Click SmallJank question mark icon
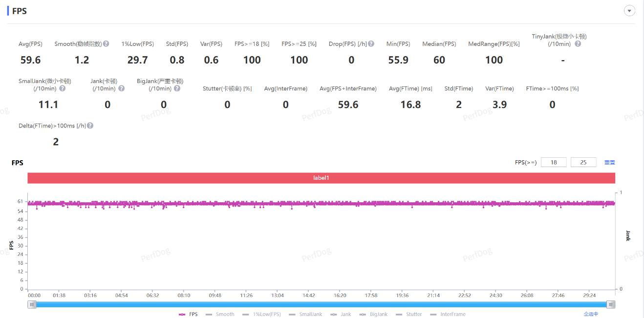Viewport: 644px width, 318px height. [62, 89]
